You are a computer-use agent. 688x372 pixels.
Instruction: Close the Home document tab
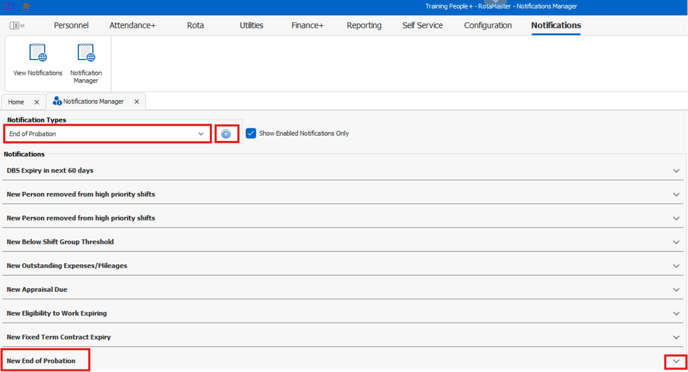(x=37, y=102)
